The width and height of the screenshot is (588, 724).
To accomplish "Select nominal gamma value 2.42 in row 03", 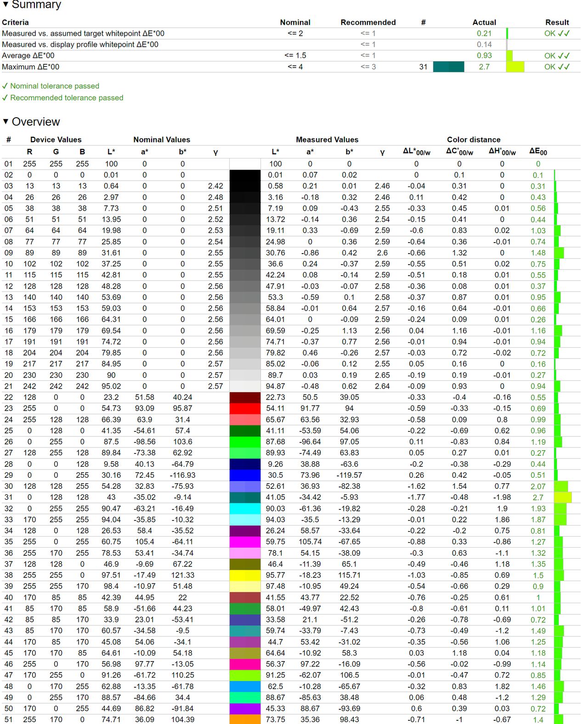I will coord(215,186).
